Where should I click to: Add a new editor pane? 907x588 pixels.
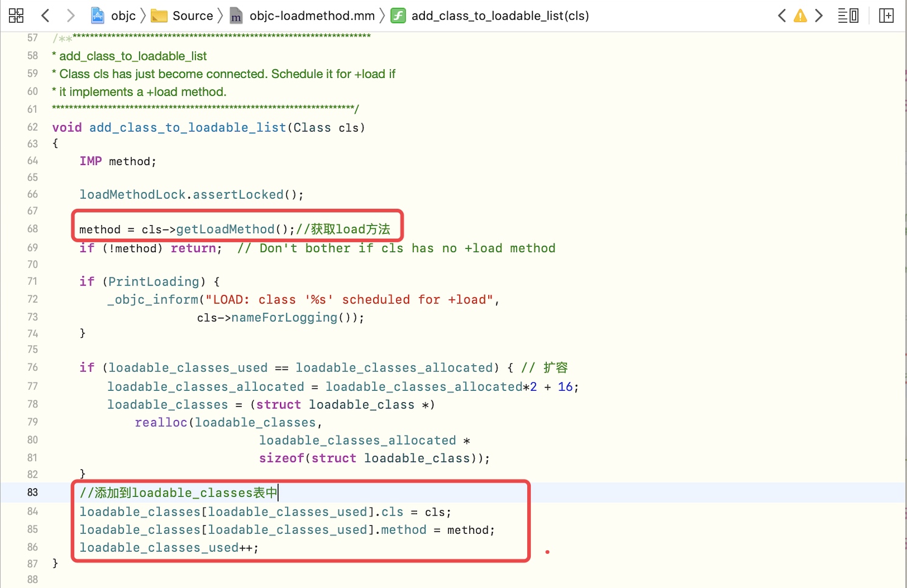click(886, 15)
